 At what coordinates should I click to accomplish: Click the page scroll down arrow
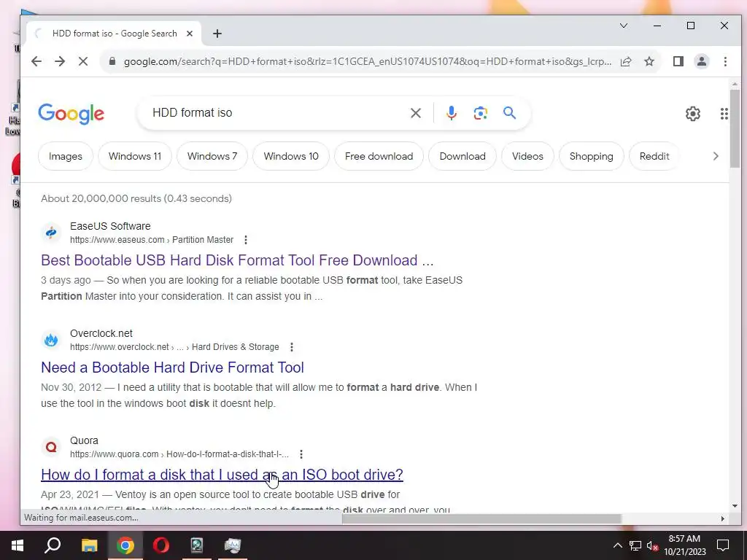(735, 506)
